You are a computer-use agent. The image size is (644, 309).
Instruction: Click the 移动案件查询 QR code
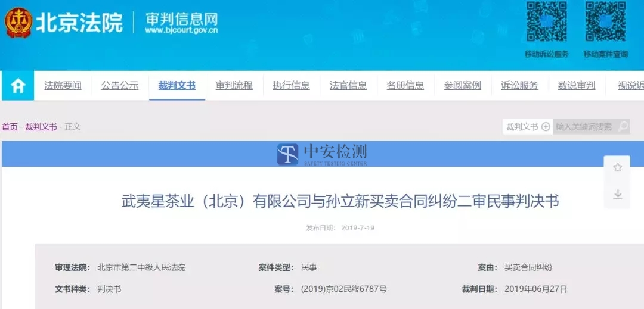[605, 23]
